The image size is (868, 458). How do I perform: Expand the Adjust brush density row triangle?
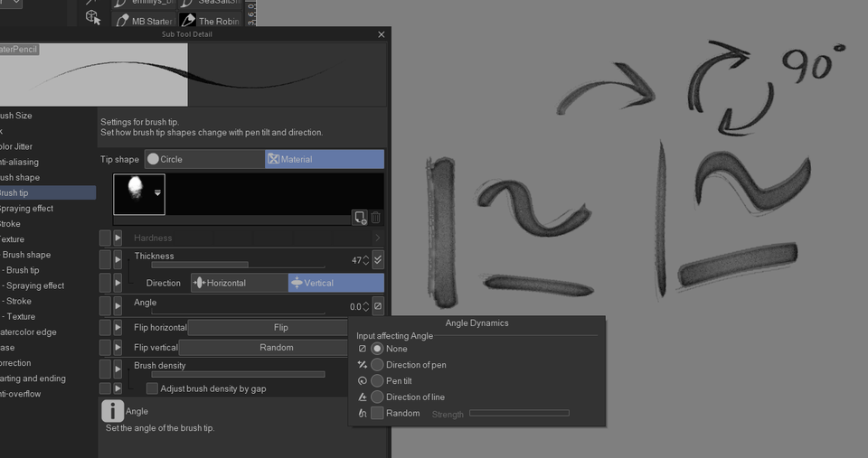tap(118, 388)
